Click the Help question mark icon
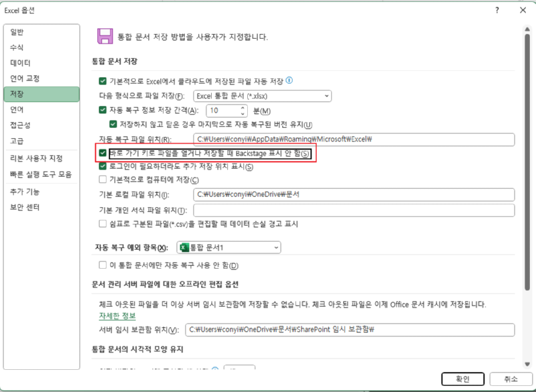The image size is (536, 392). (x=497, y=10)
